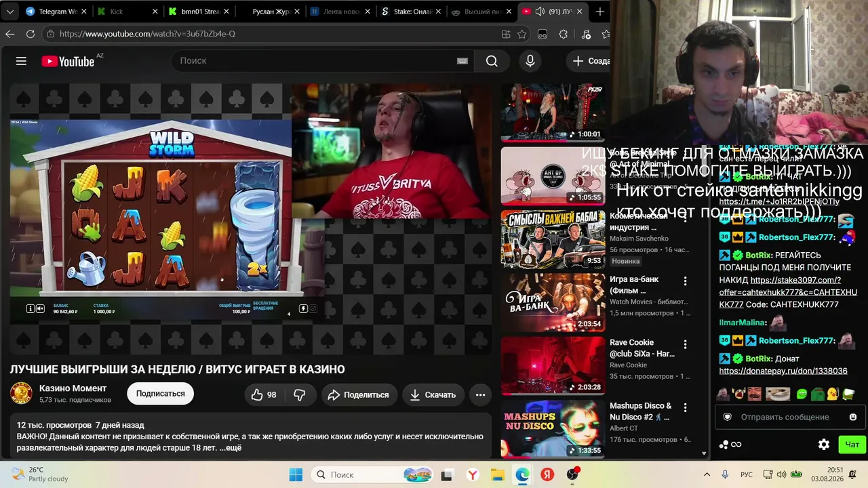
Task: Open the emoji picker in chat input
Action: pyautogui.click(x=853, y=417)
